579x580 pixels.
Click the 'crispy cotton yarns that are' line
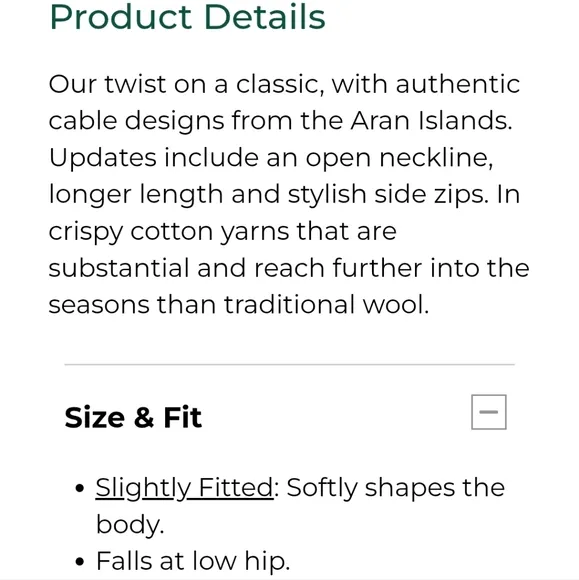(222, 232)
